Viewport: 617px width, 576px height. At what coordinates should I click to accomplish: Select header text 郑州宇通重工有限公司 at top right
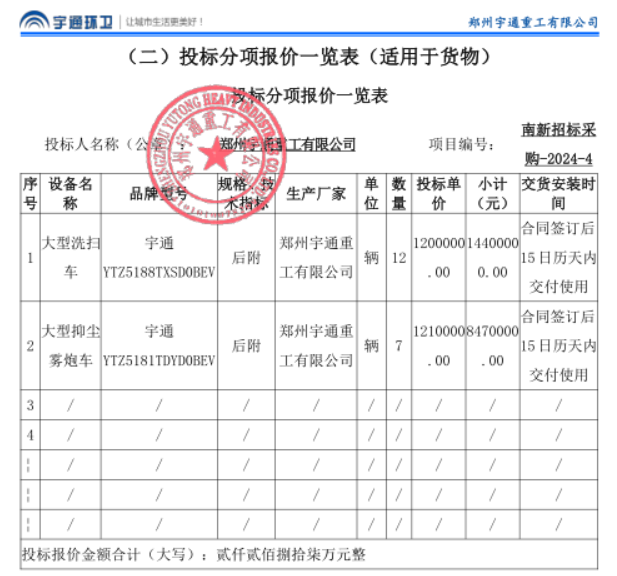tap(533, 22)
